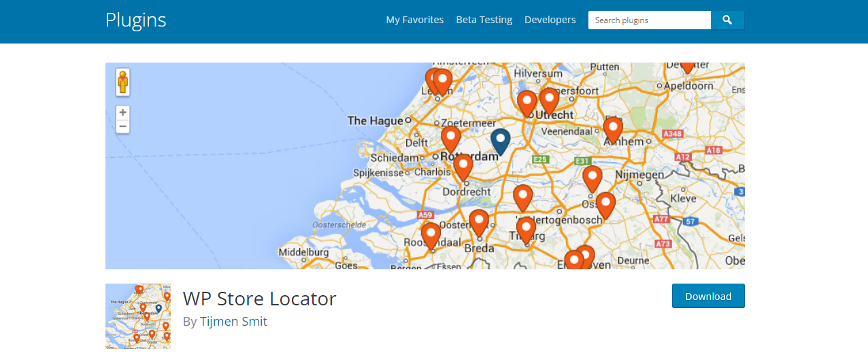This screenshot has width=868, height=355.
Task: Click the orange marker just west of Utrecht
Action: 527,104
